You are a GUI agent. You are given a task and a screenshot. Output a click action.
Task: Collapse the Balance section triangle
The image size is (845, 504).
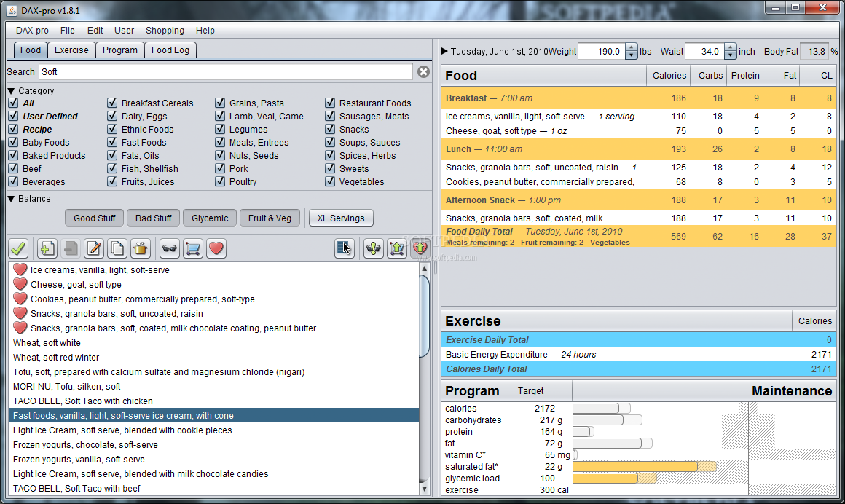(x=12, y=199)
